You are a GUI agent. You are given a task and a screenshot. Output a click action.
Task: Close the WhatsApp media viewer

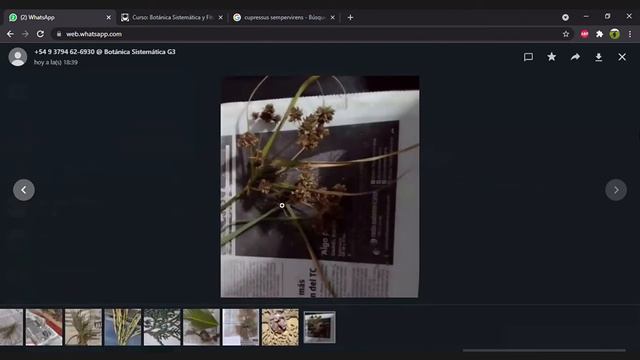622,57
